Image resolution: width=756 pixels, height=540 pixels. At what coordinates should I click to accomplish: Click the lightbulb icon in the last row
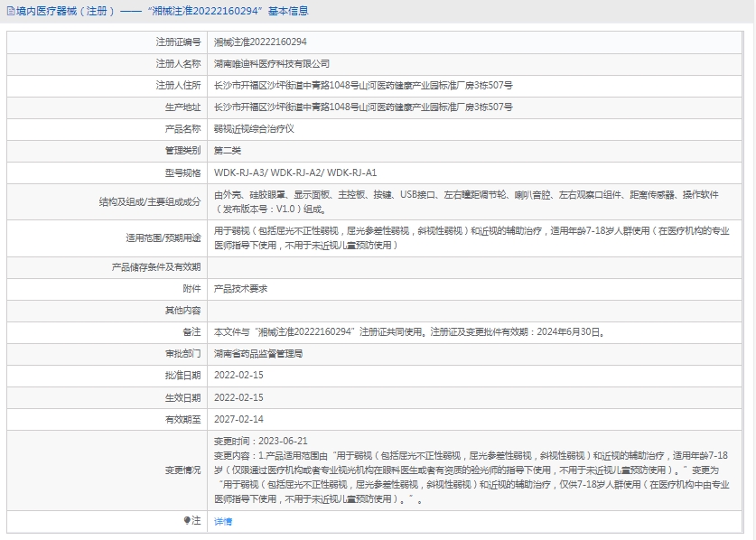(x=187, y=521)
